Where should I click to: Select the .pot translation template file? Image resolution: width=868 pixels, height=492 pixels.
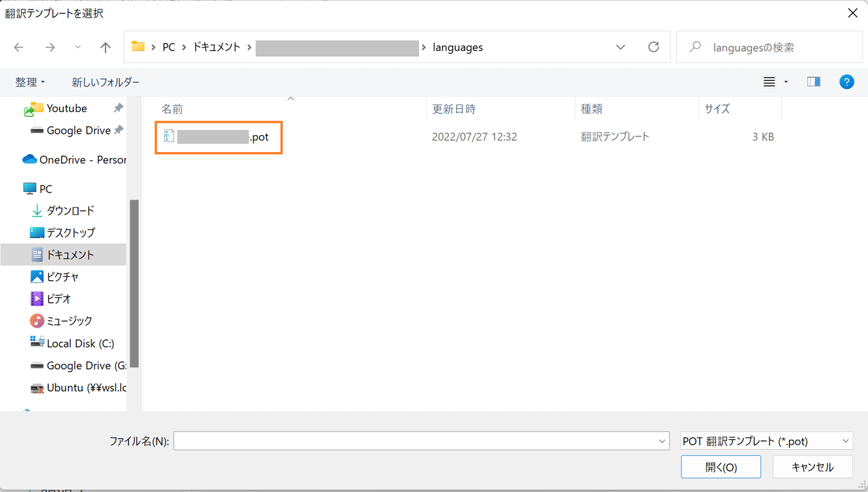pos(218,137)
